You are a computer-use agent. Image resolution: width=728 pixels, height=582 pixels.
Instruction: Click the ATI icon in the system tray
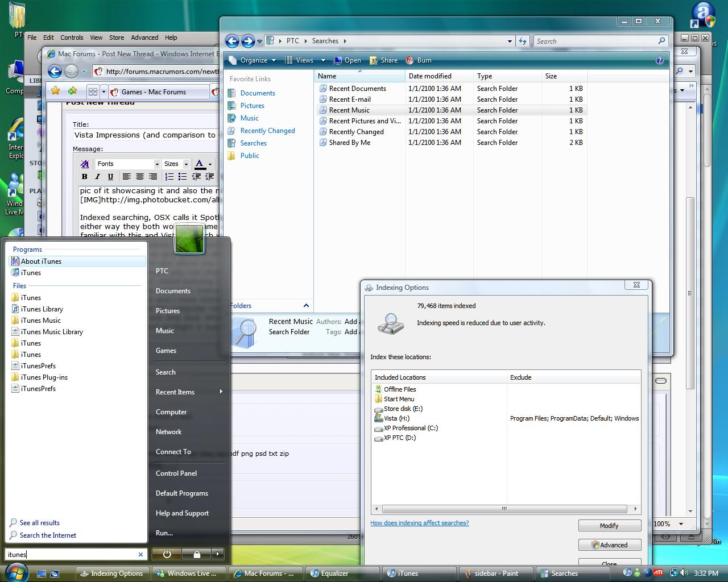click(658, 573)
